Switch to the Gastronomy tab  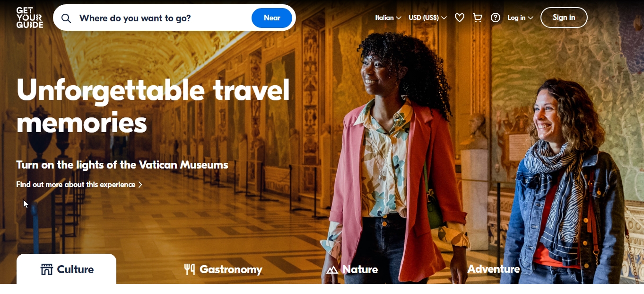point(223,269)
